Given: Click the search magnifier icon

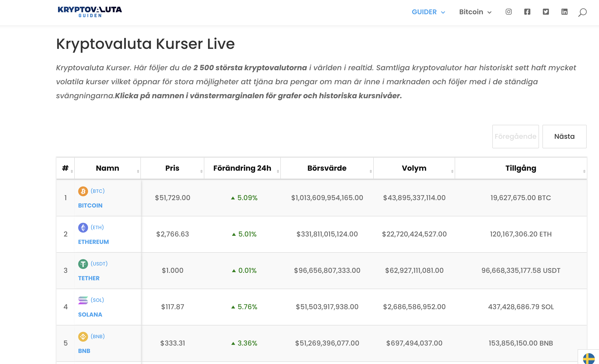Looking at the screenshot, I should (x=582, y=12).
